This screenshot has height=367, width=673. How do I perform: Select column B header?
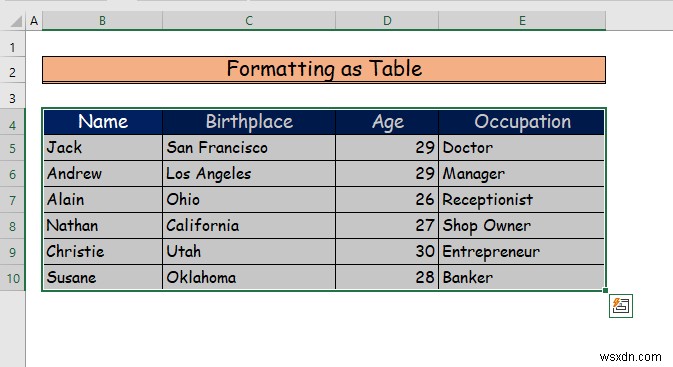pos(102,21)
